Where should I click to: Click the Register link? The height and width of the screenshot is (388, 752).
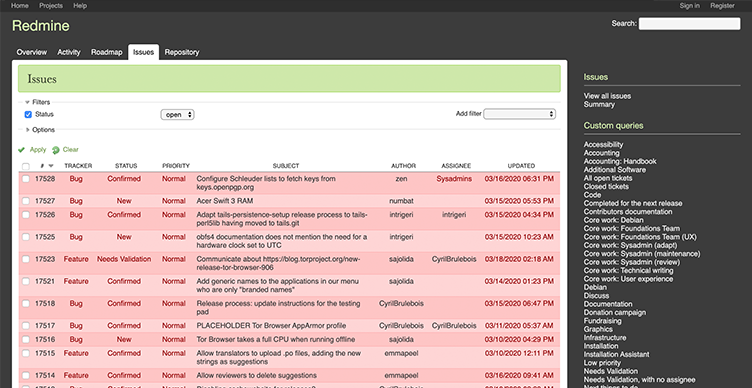[x=722, y=6]
